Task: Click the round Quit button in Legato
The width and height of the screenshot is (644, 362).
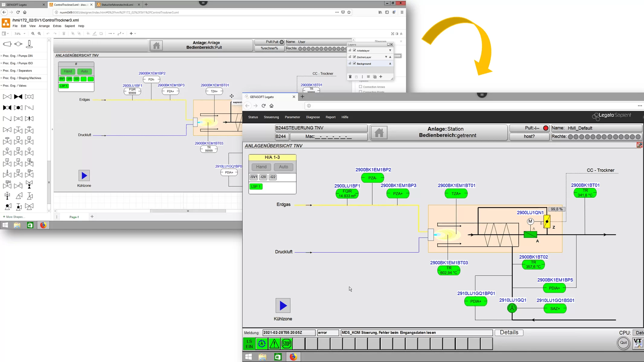Action: pos(623,343)
